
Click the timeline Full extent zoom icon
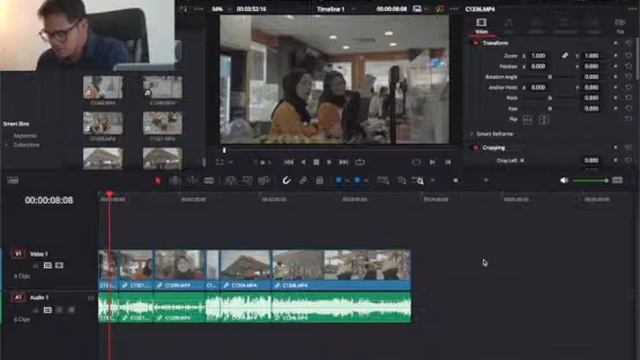pos(383,180)
